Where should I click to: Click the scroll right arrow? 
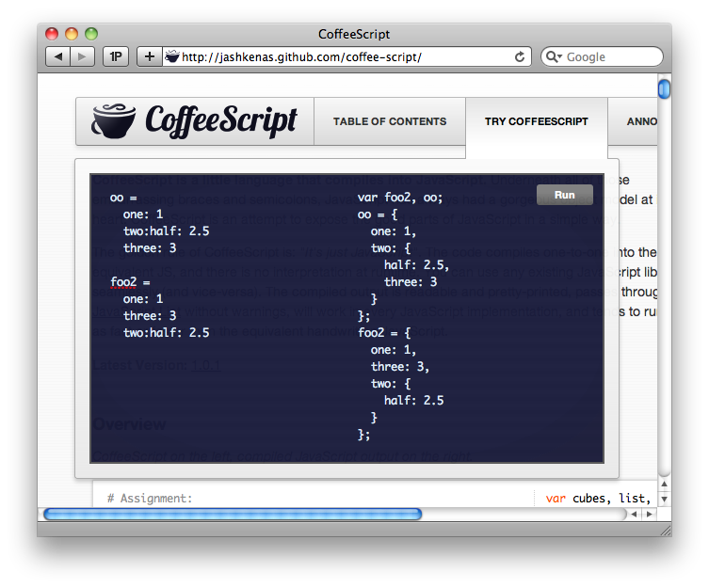(649, 515)
